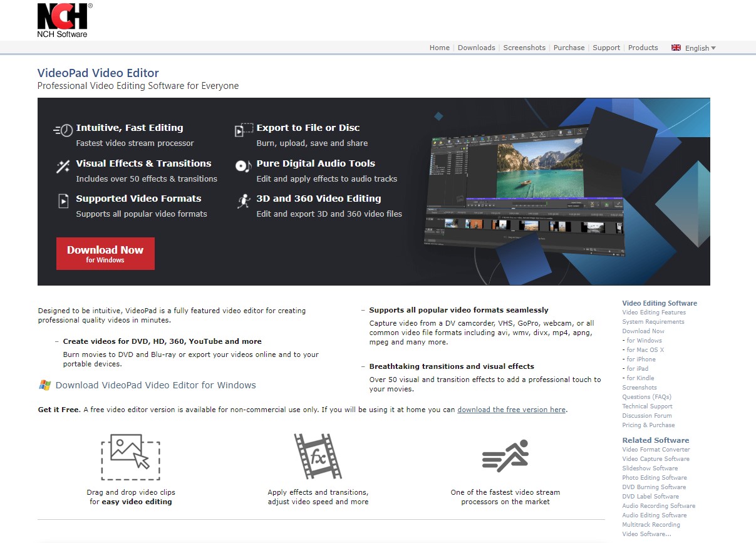Click the VideoPad editor screenshot in banner
Screen dimensions: 756x543
point(525,190)
